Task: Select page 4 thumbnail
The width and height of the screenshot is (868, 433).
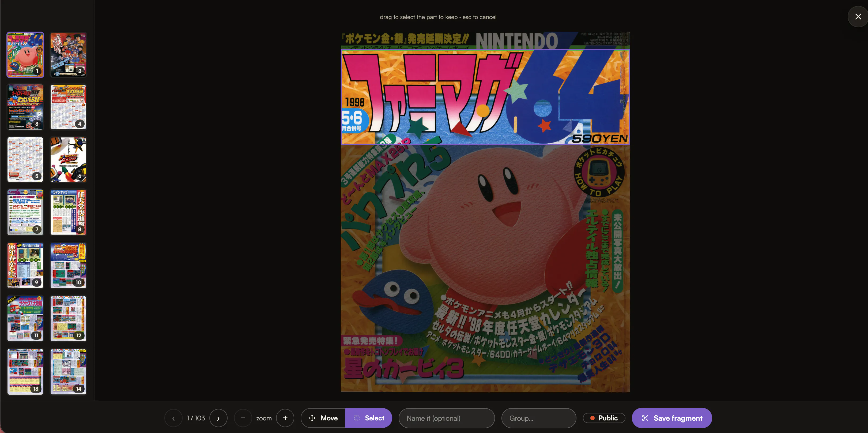Action: pos(68,107)
